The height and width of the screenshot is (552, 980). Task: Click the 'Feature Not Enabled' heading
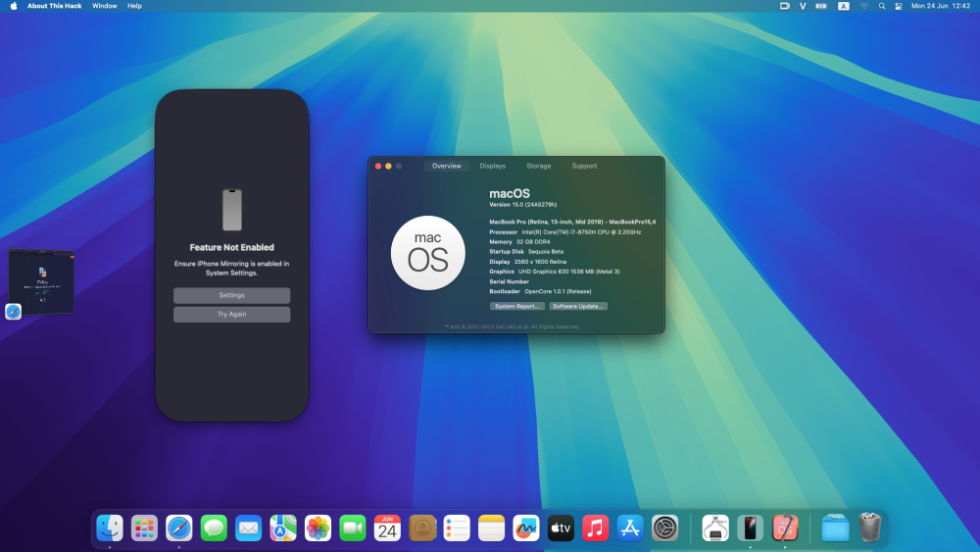click(x=232, y=247)
